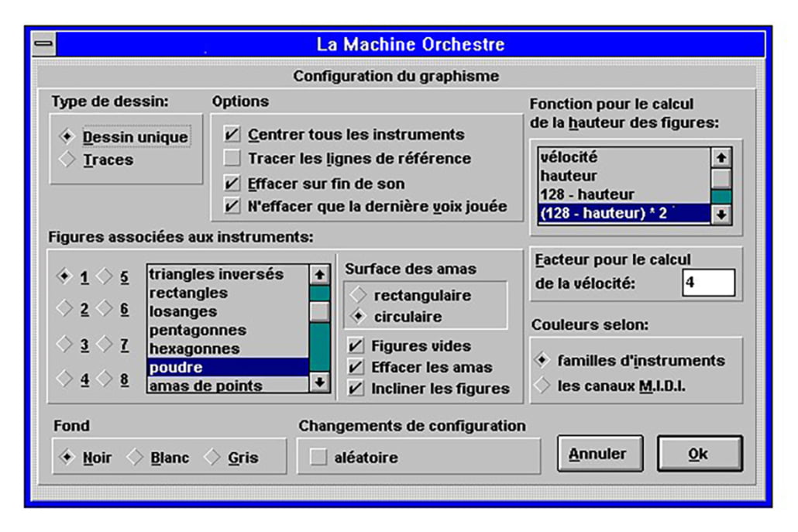The image size is (798, 532).
Task: Click the height function list down arrow
Action: 721,215
